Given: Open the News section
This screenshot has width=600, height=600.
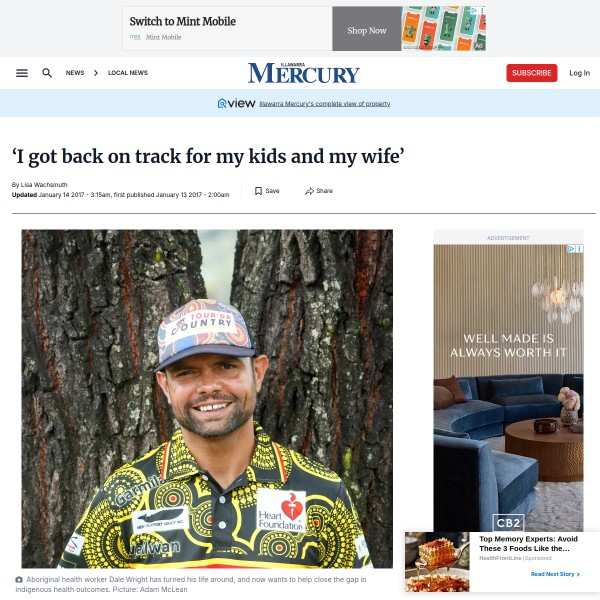Looking at the screenshot, I should (75, 73).
